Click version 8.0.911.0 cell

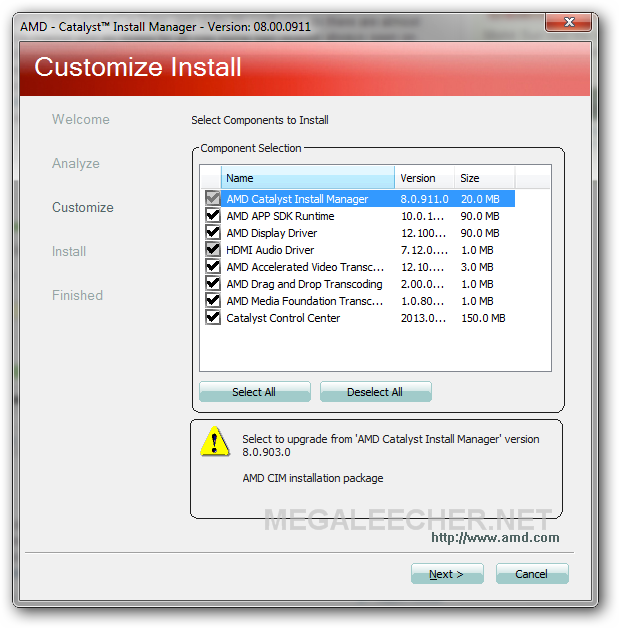(424, 199)
